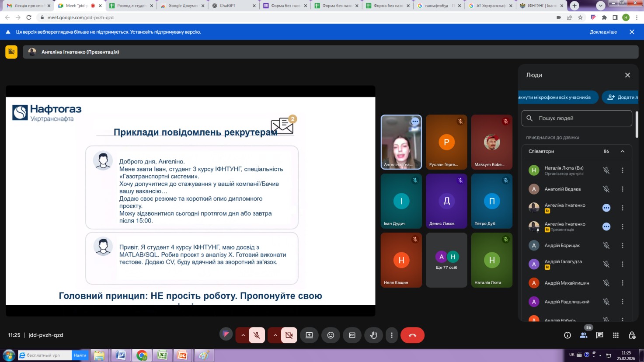Image resolution: width=644 pixels, height=362 pixels.
Task: Open options menu for Андрій Раделицький
Action: (623, 302)
